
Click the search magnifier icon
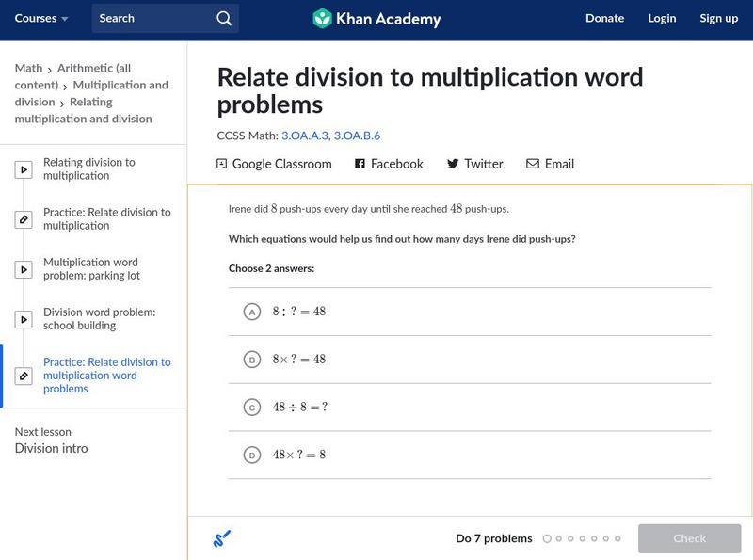(x=224, y=18)
